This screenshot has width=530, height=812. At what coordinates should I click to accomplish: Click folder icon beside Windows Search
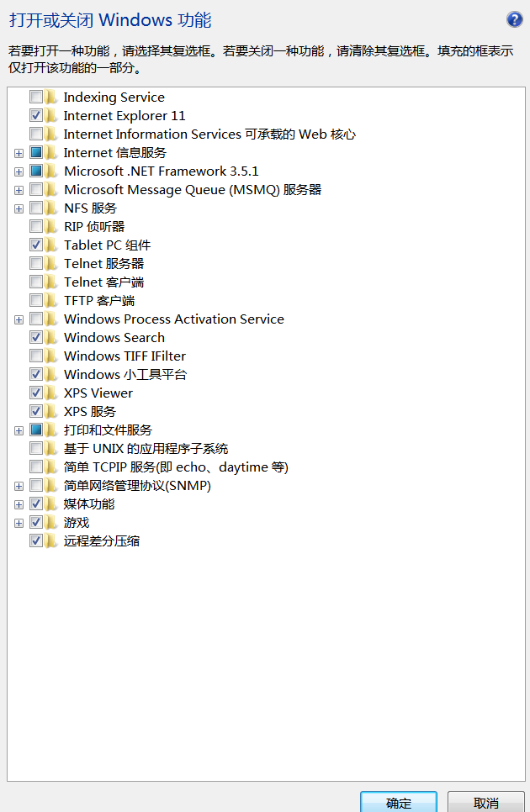pos(52,338)
